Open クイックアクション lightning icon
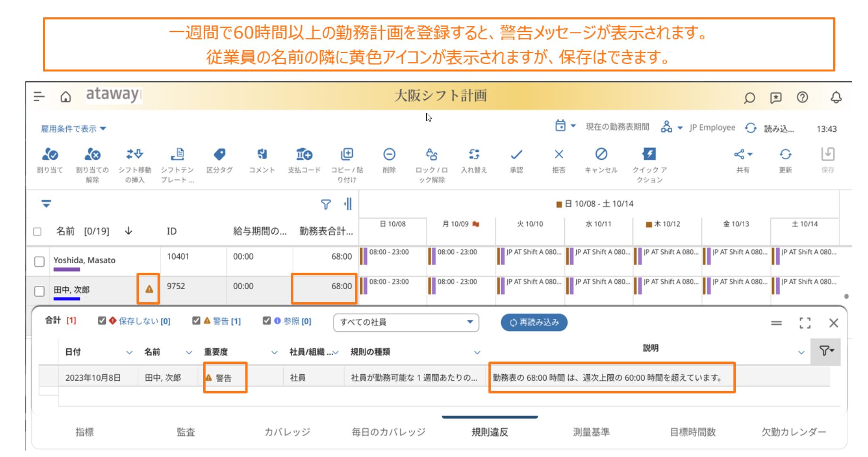 649,155
